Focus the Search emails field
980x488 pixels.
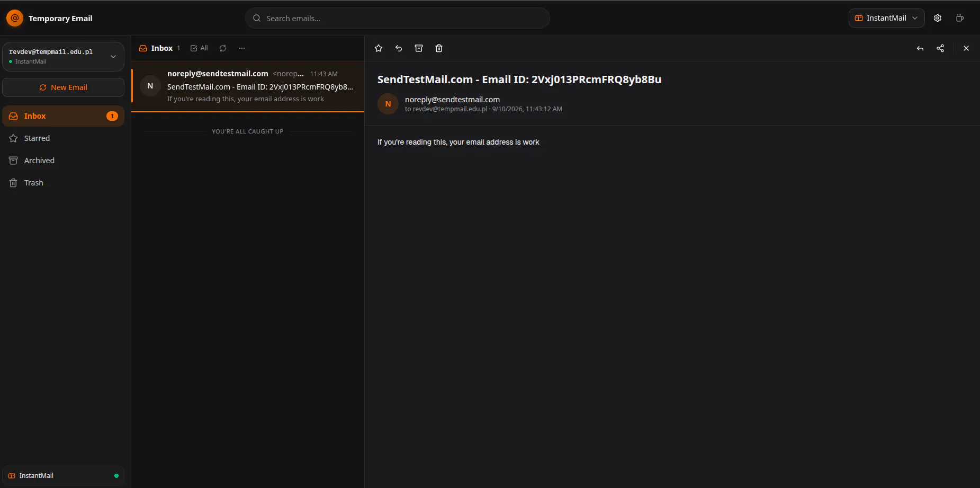pyautogui.click(x=397, y=18)
